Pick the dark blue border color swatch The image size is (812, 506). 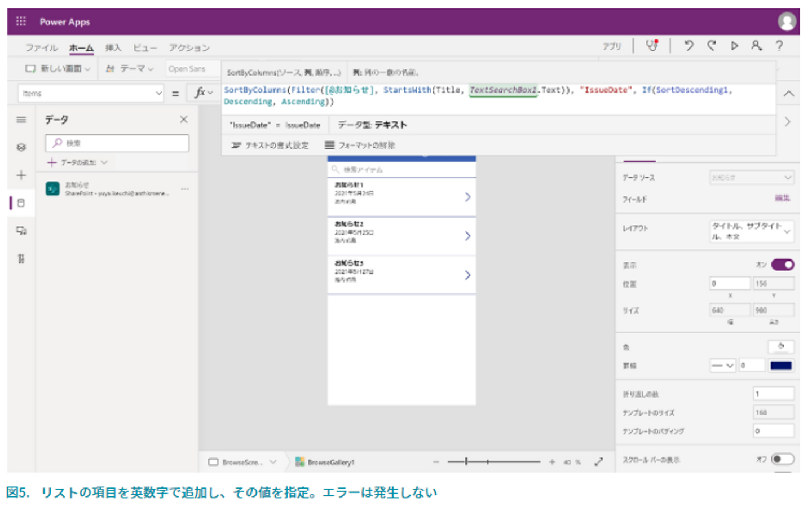tap(781, 366)
